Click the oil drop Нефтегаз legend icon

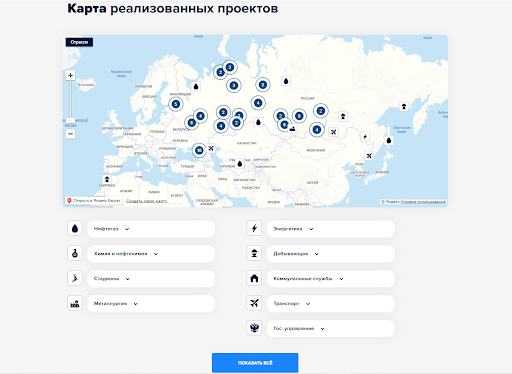(75, 229)
